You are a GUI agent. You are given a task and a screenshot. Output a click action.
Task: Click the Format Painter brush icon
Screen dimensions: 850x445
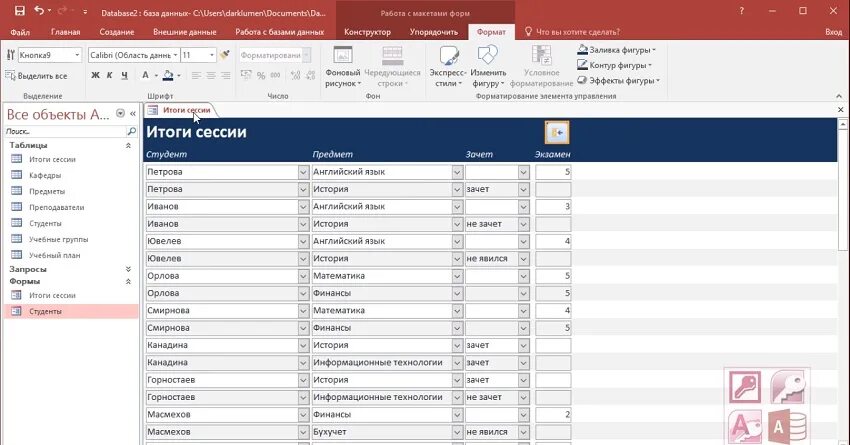[x=225, y=55]
